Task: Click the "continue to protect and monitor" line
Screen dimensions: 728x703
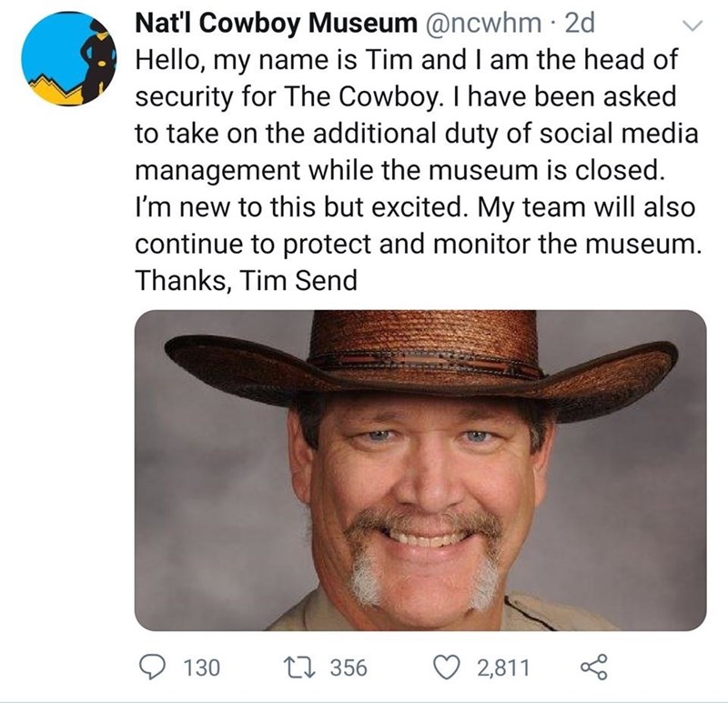Action: (x=418, y=245)
